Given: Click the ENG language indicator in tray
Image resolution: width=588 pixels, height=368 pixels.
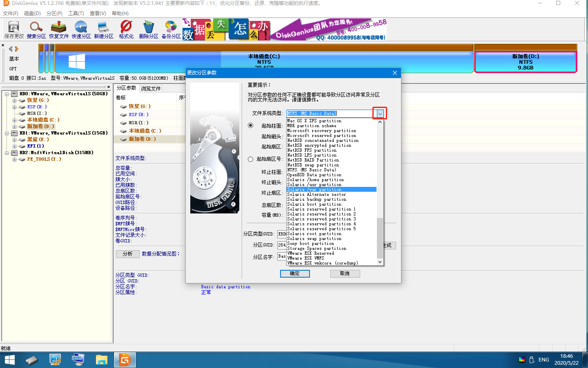Looking at the screenshot, I should click(544, 360).
